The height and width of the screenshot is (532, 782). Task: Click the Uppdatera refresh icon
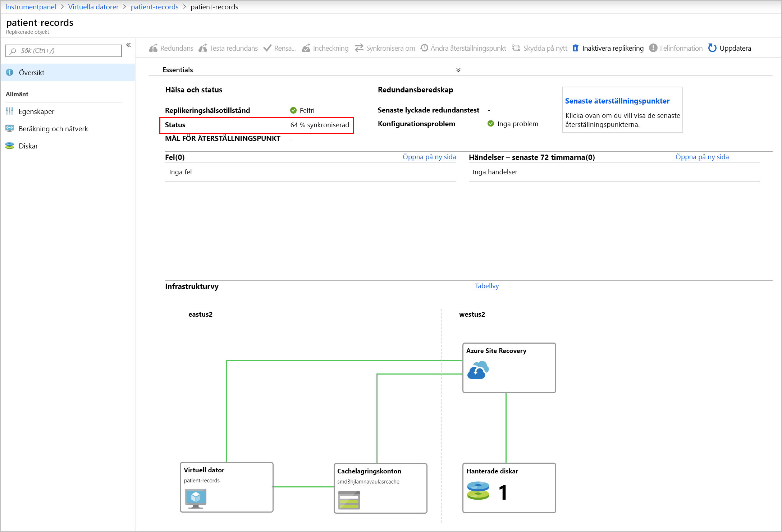pos(712,48)
